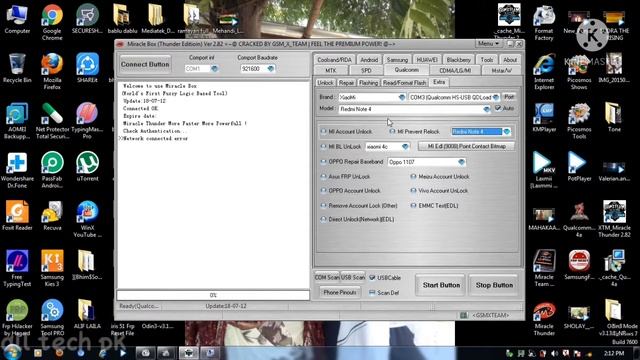Expand the COM3 Qualcomm HS-USB port dropdown
This screenshot has height=360, width=640.
(x=496, y=97)
